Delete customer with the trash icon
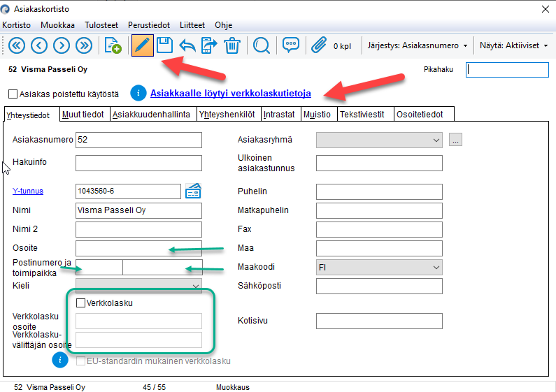 [x=232, y=45]
